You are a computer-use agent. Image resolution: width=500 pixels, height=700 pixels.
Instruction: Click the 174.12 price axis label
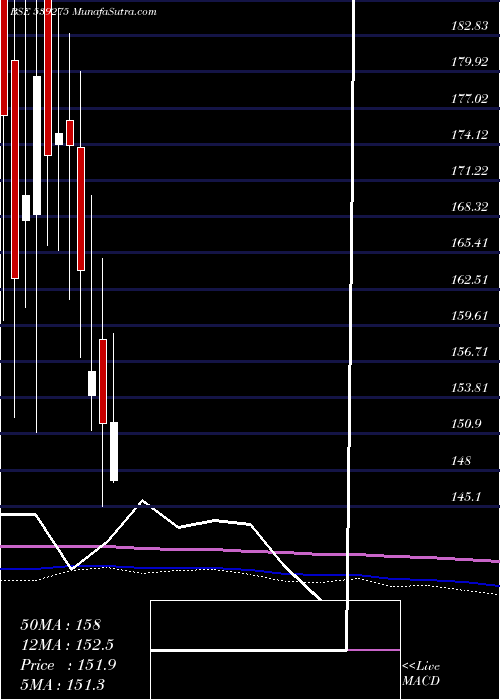click(470, 134)
